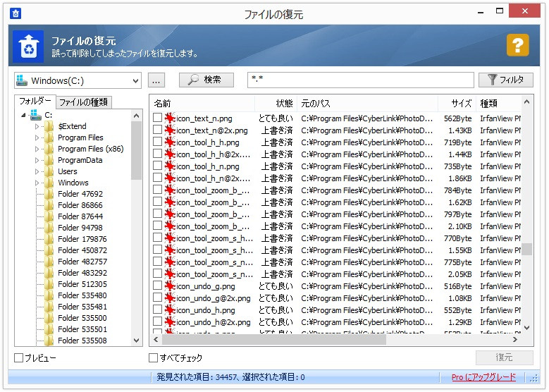Click the *.* file pattern input field

pyautogui.click(x=359, y=80)
